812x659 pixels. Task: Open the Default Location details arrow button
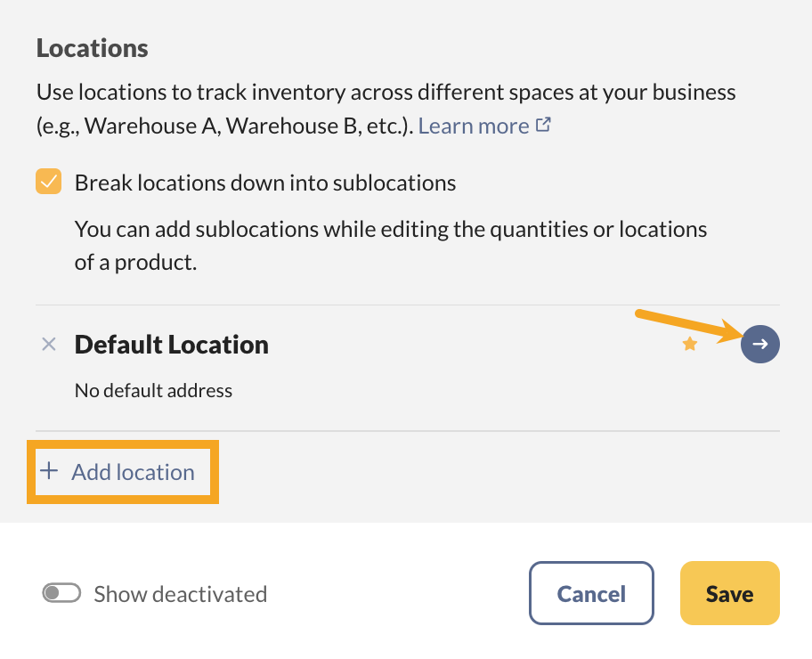759,345
